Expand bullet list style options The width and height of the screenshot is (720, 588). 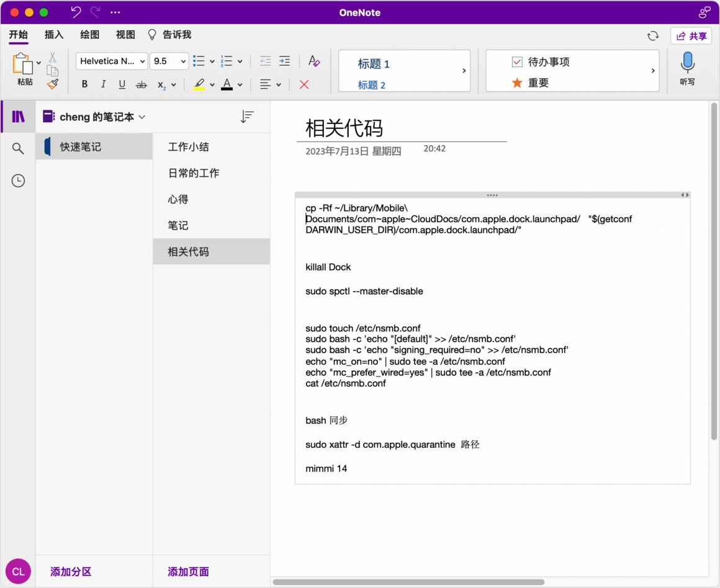(x=212, y=61)
